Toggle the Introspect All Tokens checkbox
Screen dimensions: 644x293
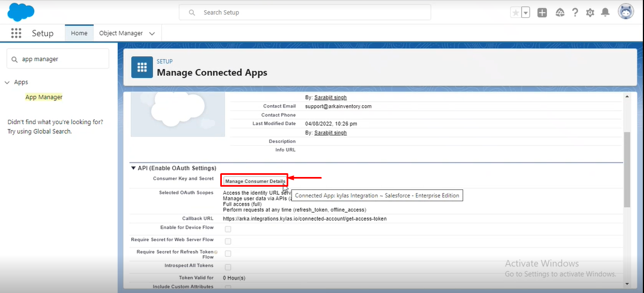pyautogui.click(x=228, y=267)
